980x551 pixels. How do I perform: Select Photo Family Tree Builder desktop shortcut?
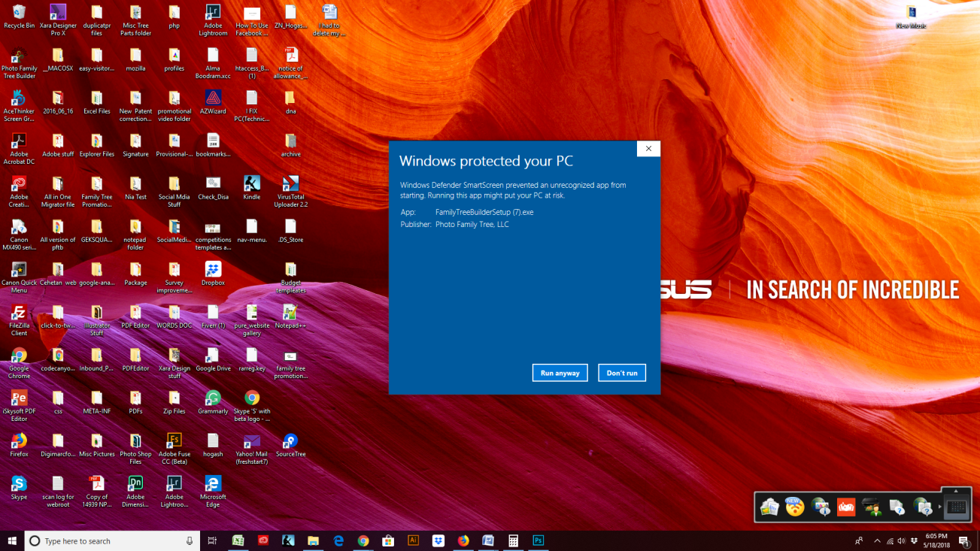click(x=19, y=63)
